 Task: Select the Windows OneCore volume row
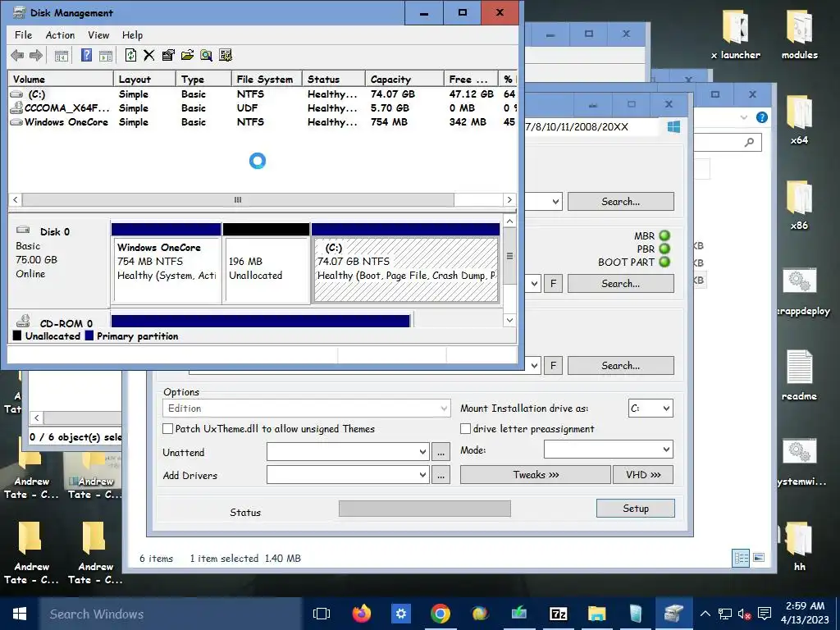pyautogui.click(x=262, y=122)
